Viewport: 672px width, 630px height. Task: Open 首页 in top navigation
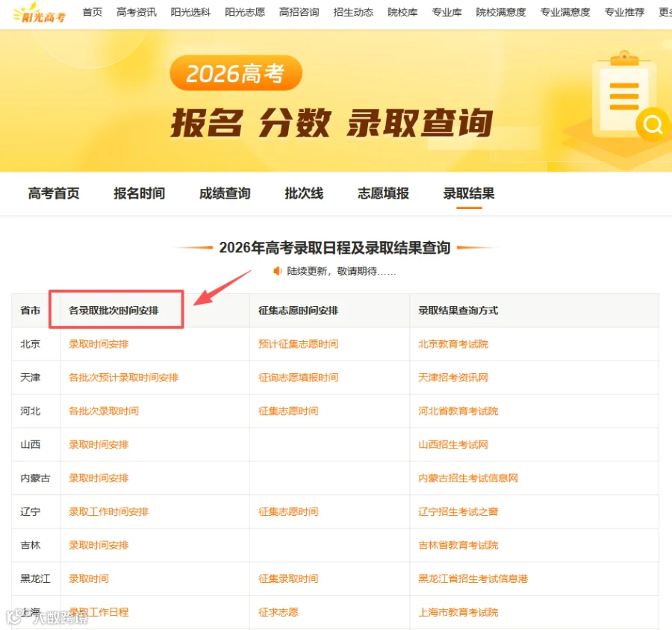pyautogui.click(x=92, y=13)
